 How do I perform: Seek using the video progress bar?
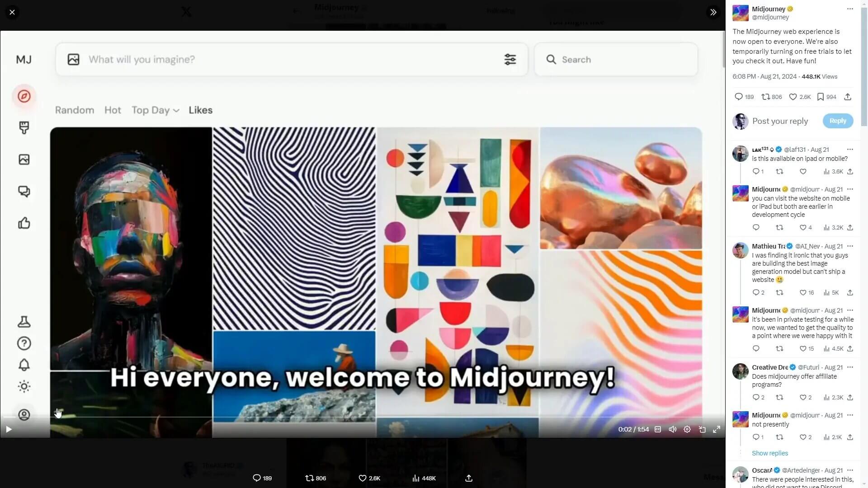pos(362,417)
